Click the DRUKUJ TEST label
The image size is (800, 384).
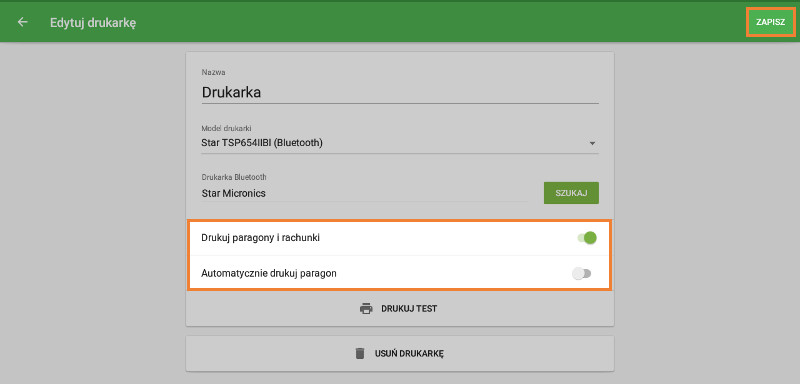tap(409, 309)
